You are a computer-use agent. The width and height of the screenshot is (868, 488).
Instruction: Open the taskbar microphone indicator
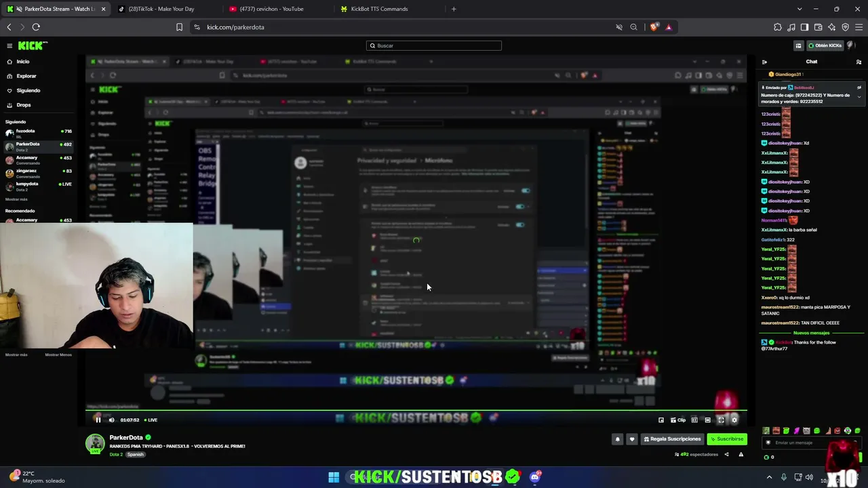point(784,477)
